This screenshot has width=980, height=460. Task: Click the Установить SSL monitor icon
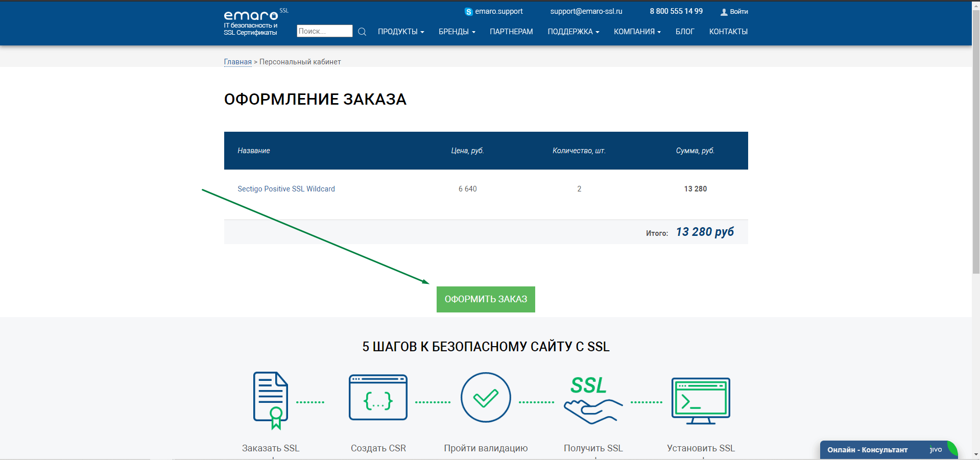click(x=701, y=401)
